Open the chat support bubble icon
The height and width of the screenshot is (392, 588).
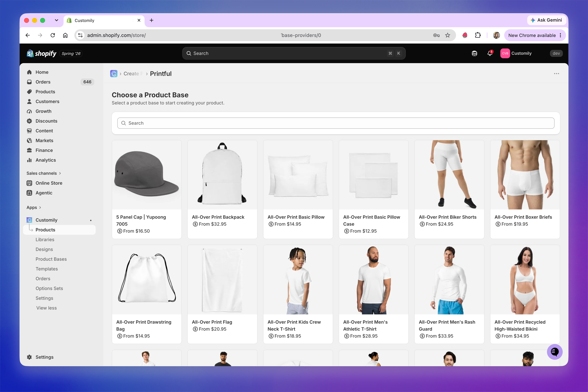click(x=554, y=352)
